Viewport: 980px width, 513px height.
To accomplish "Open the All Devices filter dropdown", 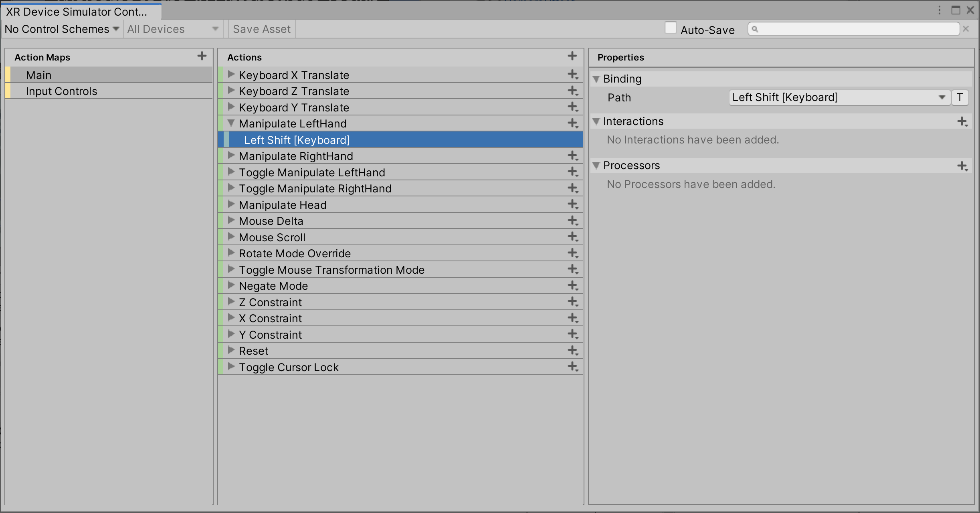I will click(x=172, y=28).
